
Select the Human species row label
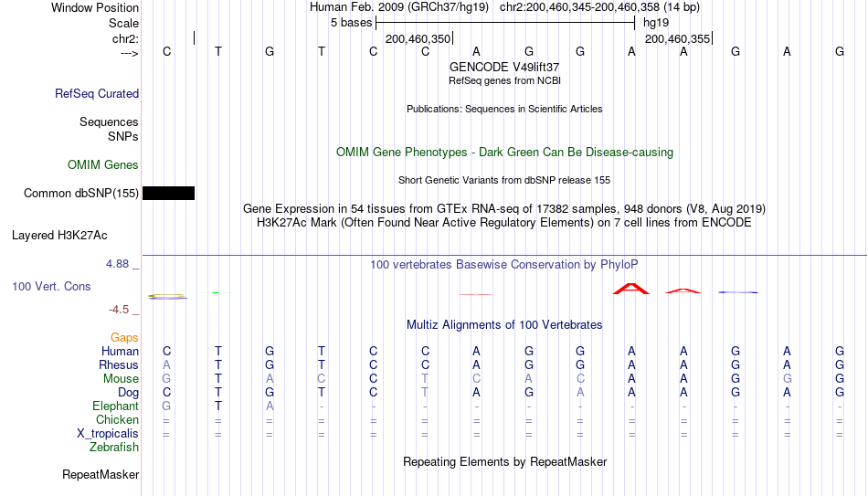[120, 351]
